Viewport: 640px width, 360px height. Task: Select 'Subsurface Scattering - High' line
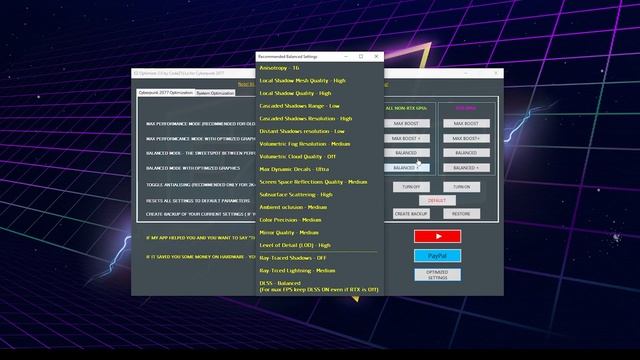(x=296, y=194)
